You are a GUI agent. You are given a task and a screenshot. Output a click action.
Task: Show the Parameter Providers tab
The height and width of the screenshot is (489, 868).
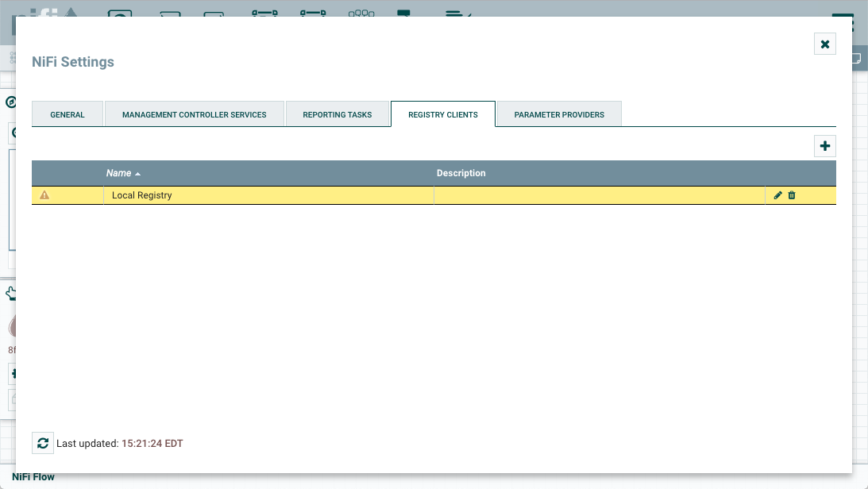pyautogui.click(x=559, y=114)
